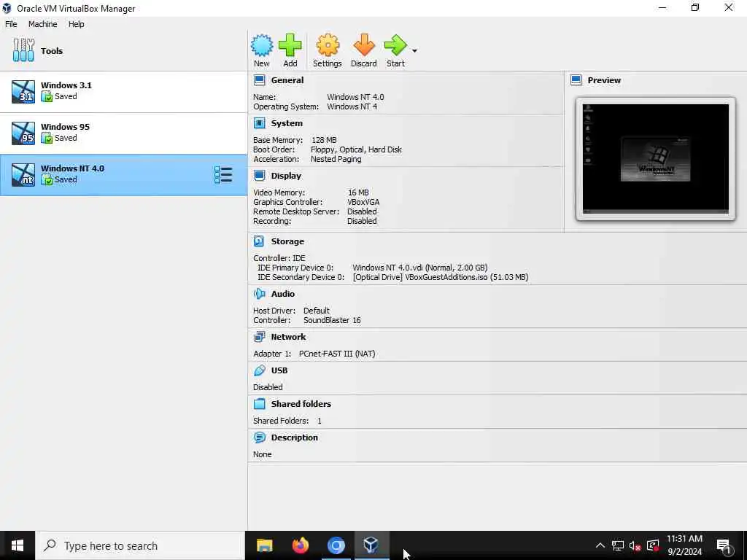The height and width of the screenshot is (560, 747).
Task: Open Settings with the gear icon
Action: click(328, 45)
